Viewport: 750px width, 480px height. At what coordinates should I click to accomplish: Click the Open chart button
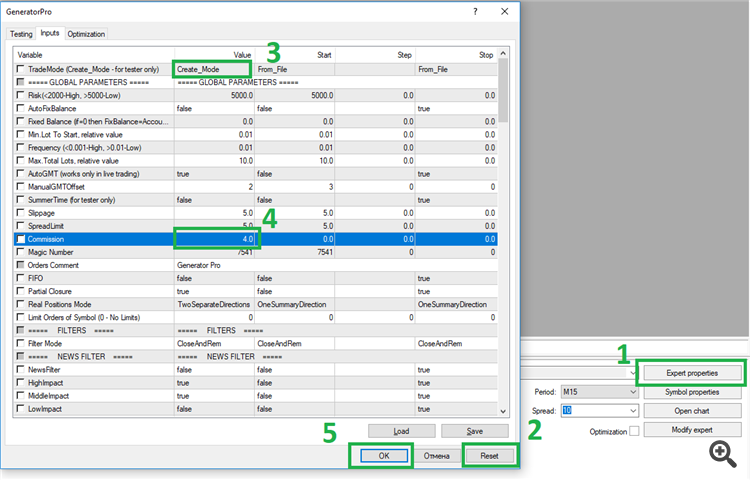pos(692,411)
